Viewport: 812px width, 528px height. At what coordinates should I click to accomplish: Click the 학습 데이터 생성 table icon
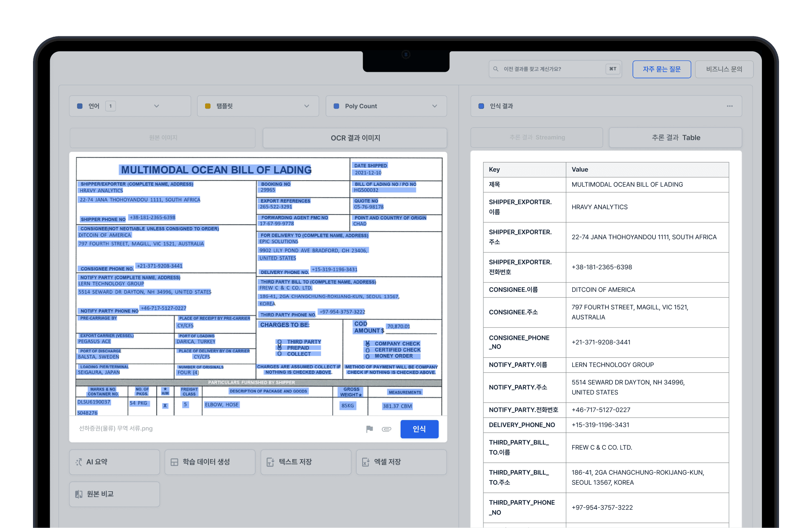tap(175, 462)
